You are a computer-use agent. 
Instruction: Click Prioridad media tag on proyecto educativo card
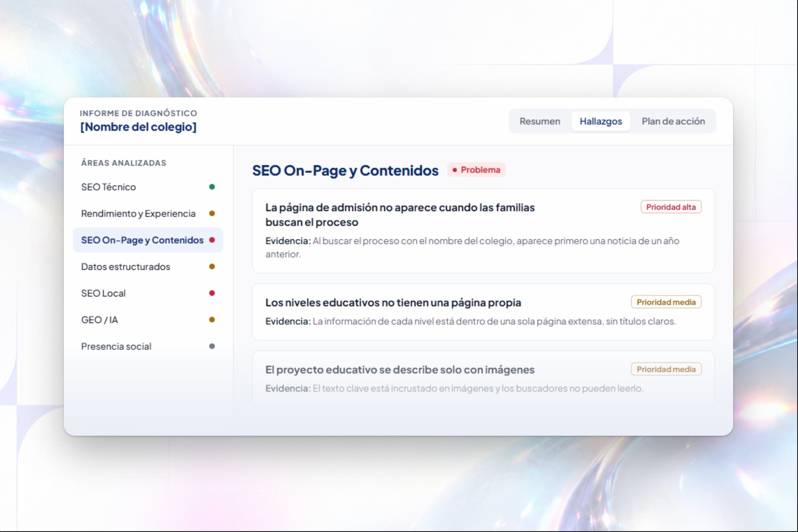(x=666, y=369)
